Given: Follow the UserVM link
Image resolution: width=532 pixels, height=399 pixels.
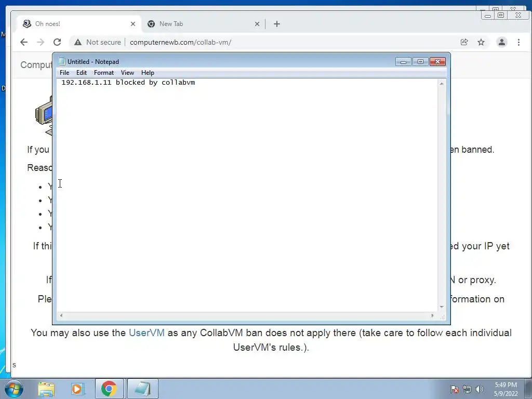Looking at the screenshot, I should pos(147,333).
